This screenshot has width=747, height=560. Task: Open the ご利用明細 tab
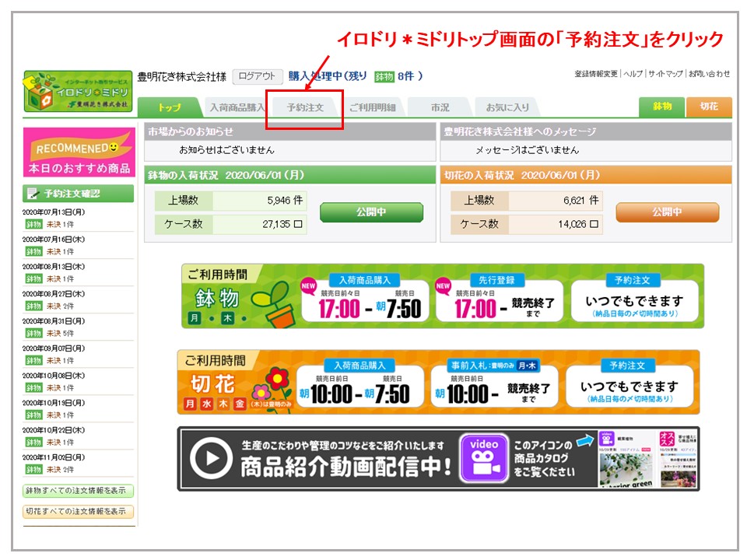[x=372, y=107]
